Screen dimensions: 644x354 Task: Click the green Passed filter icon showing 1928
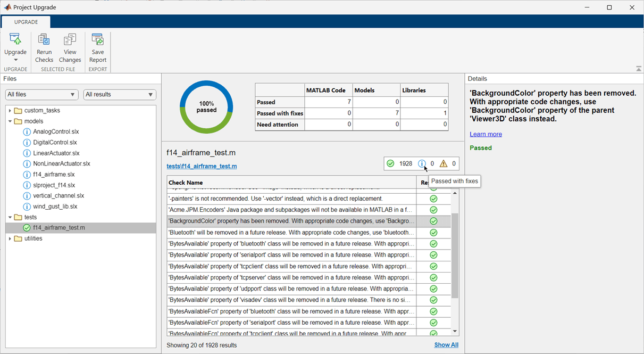click(x=390, y=163)
